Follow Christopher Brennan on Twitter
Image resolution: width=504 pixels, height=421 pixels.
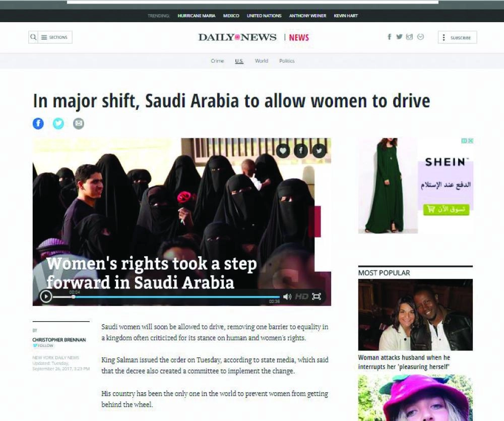tap(43, 345)
